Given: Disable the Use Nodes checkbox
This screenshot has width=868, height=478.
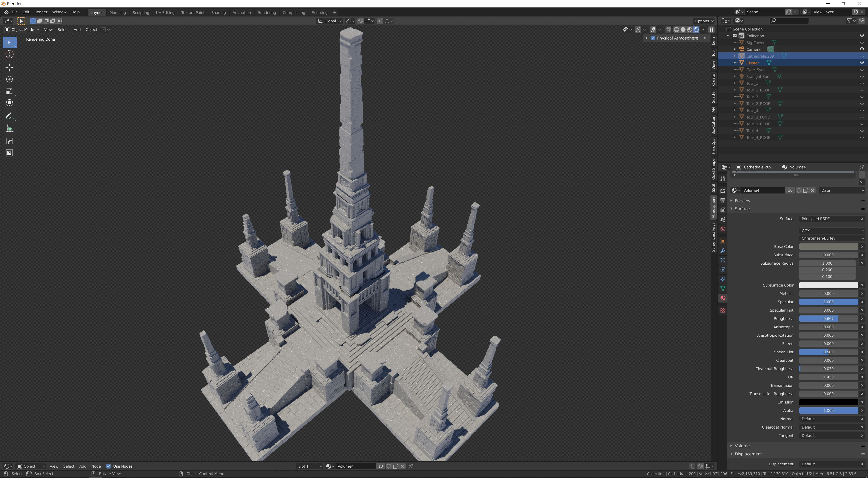Looking at the screenshot, I should [x=108, y=466].
